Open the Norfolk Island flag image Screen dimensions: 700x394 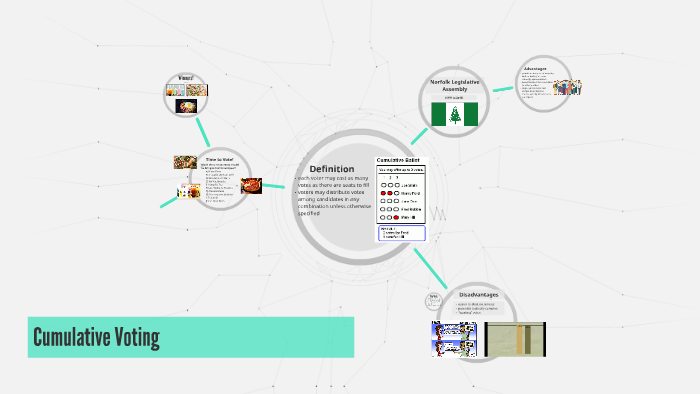click(454, 114)
